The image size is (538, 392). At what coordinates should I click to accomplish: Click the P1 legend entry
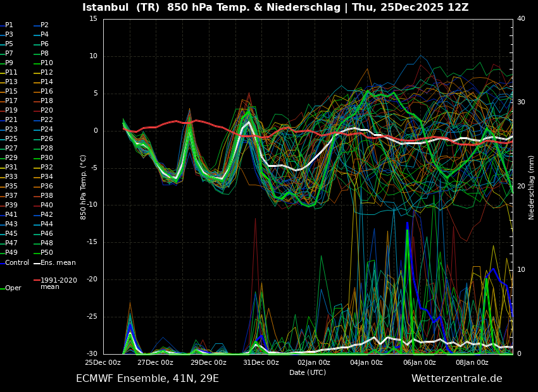(x=9, y=25)
